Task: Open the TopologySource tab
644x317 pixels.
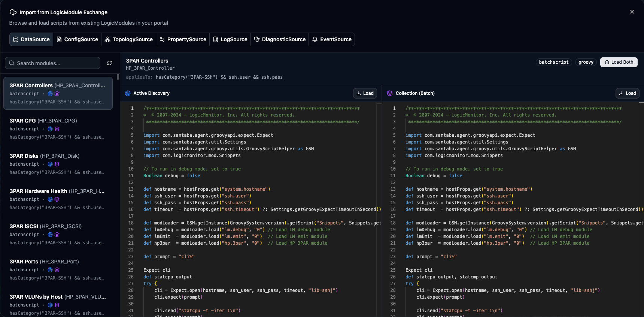Action: [128, 39]
